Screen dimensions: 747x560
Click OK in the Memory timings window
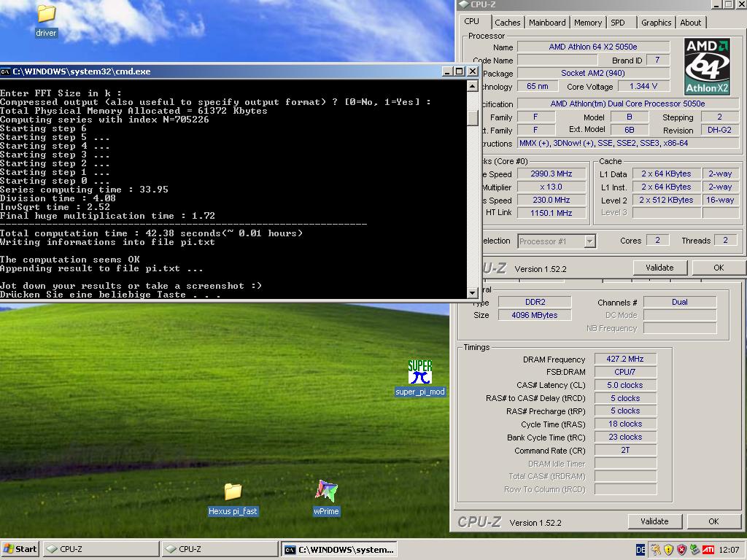713,521
